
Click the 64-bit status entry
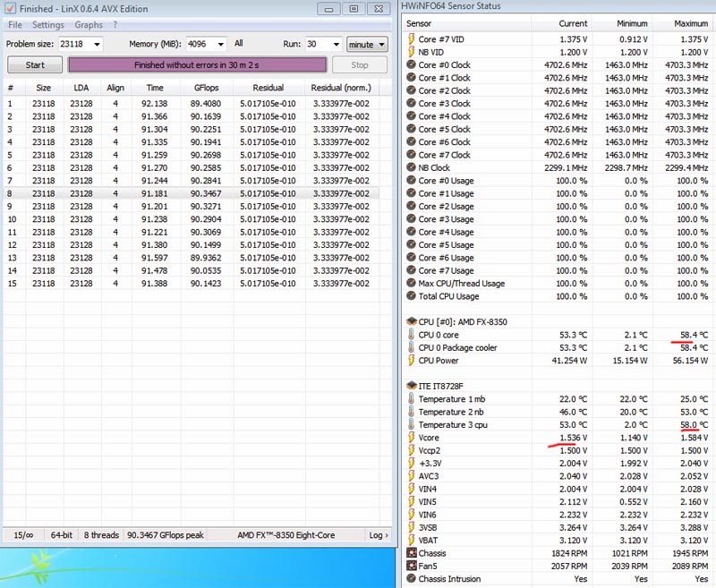62,535
